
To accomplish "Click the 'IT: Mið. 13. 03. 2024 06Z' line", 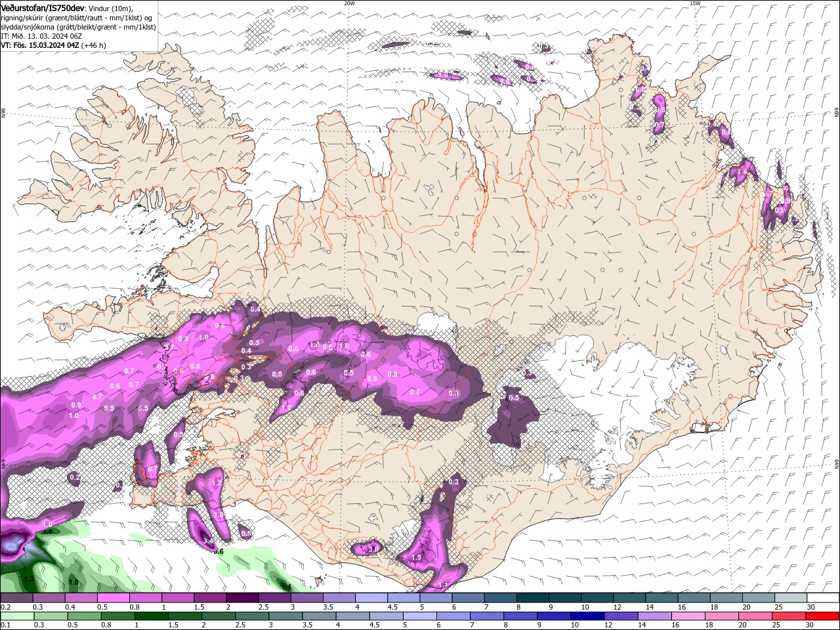I will click(x=41, y=36).
